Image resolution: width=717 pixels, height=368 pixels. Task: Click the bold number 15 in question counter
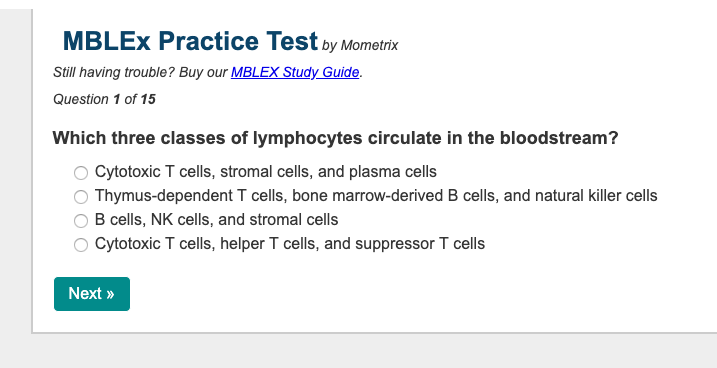pos(148,99)
